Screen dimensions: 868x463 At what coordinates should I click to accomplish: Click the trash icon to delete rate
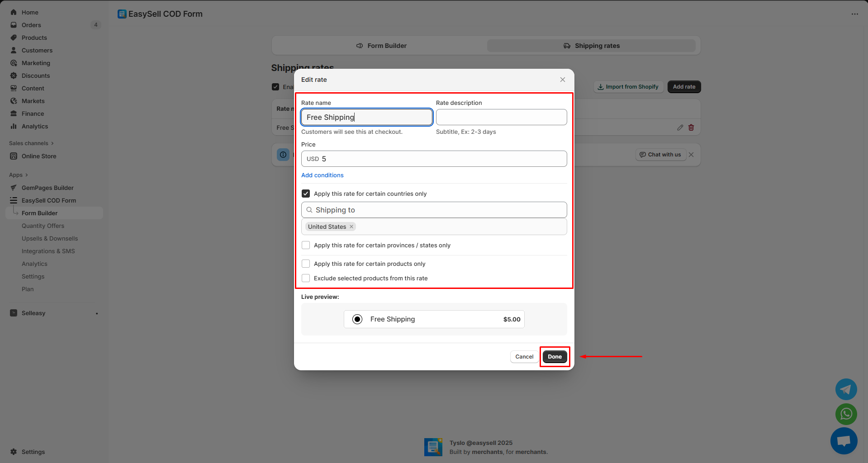point(691,128)
